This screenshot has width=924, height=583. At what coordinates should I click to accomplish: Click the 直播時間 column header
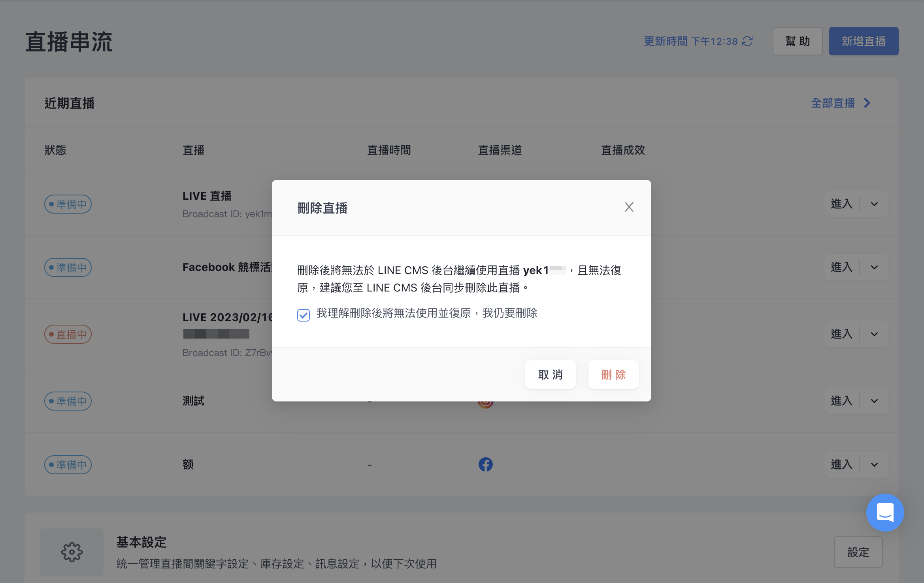pyautogui.click(x=389, y=150)
